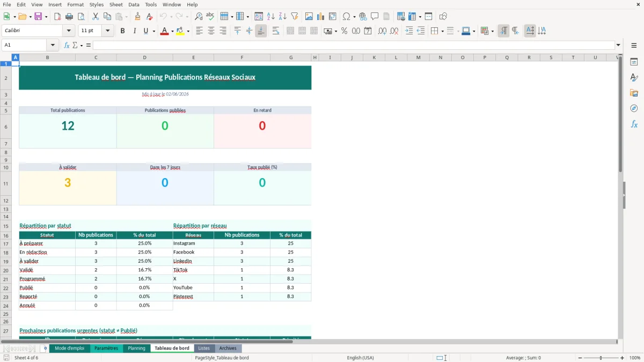This screenshot has height=362, width=644.
Task: Run spelling check (abc icon)
Action: (210, 17)
